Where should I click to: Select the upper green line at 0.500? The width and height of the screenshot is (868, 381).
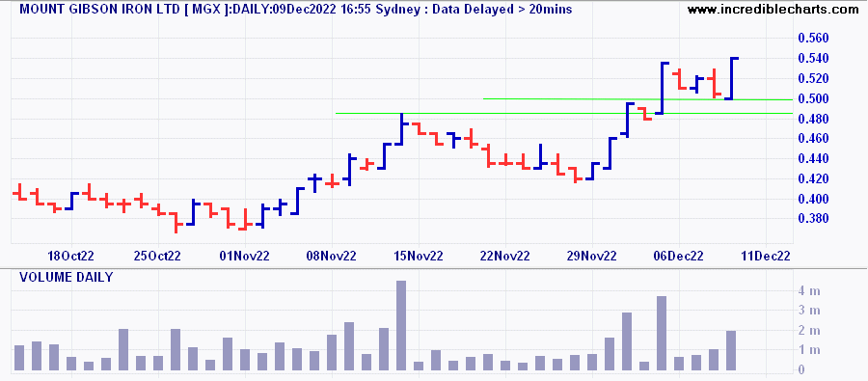(x=637, y=99)
